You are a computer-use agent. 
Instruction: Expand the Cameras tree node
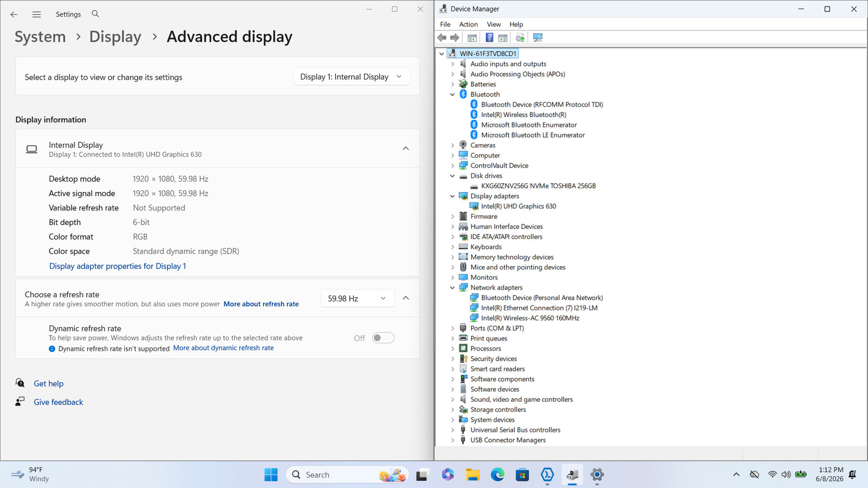point(452,145)
